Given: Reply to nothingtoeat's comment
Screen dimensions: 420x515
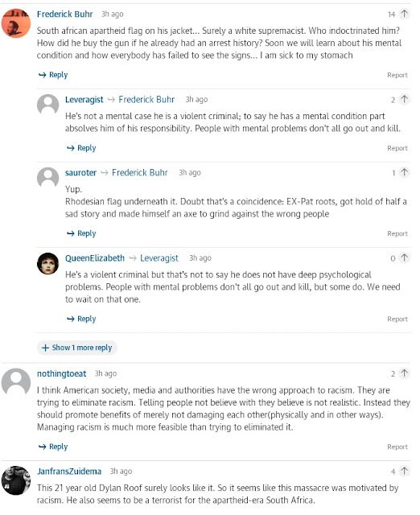Looking at the screenshot, I should 53,447.
